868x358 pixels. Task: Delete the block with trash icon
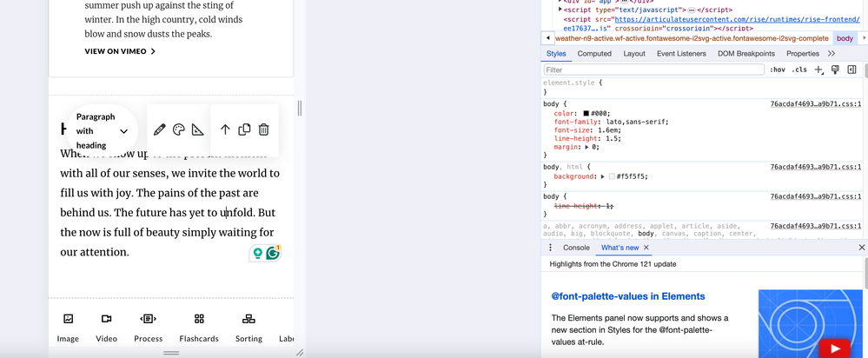click(264, 129)
